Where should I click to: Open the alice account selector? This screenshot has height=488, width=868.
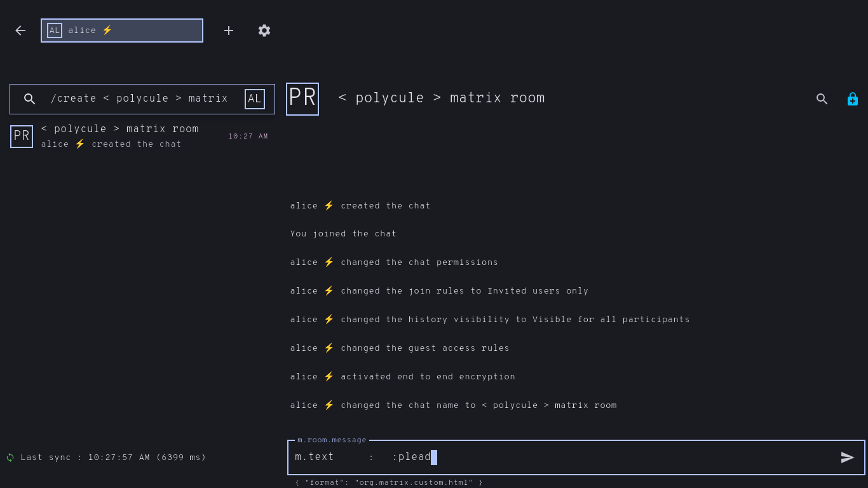click(122, 30)
